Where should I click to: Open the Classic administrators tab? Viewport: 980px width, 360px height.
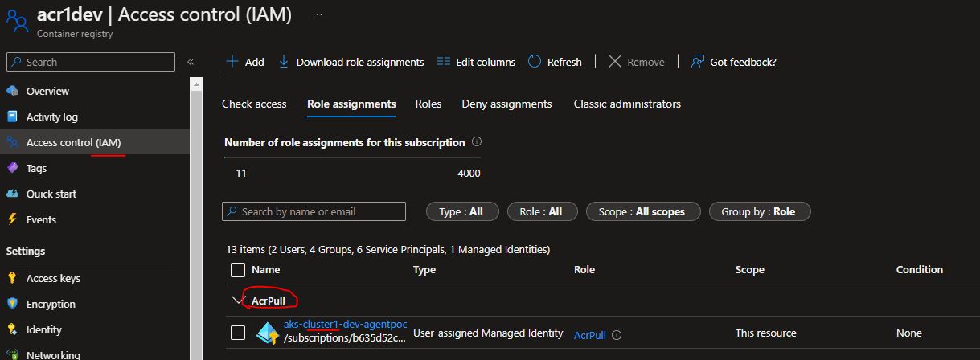click(x=627, y=104)
